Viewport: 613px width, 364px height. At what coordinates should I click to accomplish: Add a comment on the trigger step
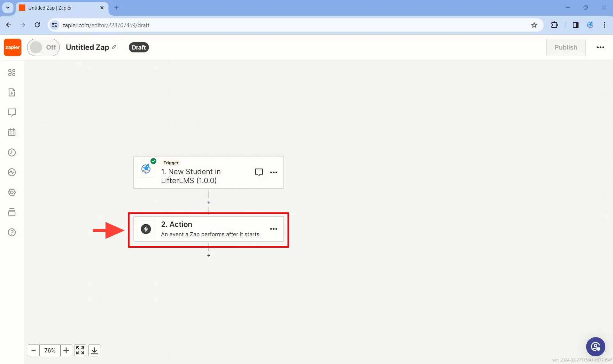pyautogui.click(x=259, y=172)
